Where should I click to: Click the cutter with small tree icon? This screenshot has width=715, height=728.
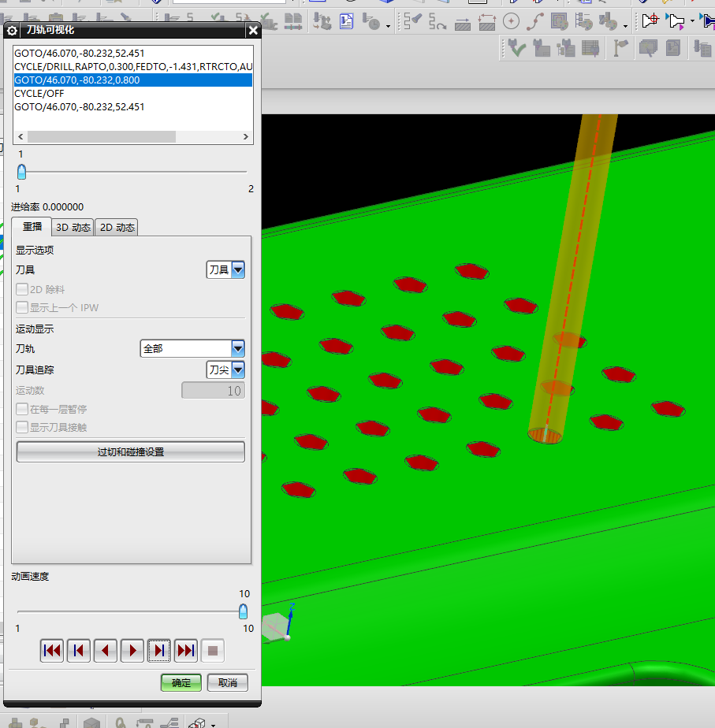point(566,48)
